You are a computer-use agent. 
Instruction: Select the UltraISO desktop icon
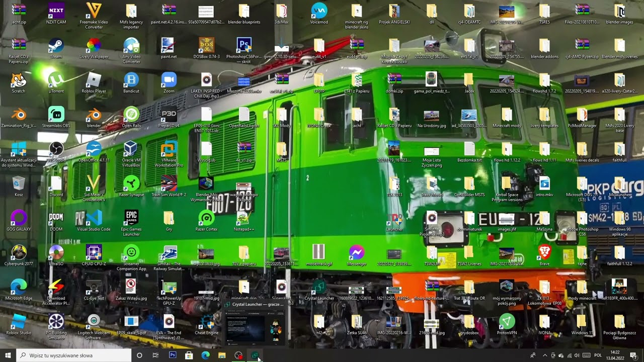pyautogui.click(x=56, y=255)
